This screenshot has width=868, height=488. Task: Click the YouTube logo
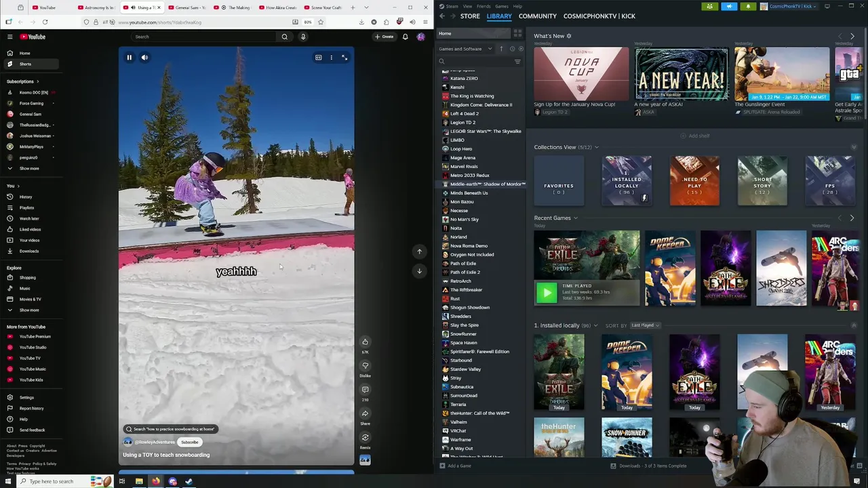click(x=33, y=37)
